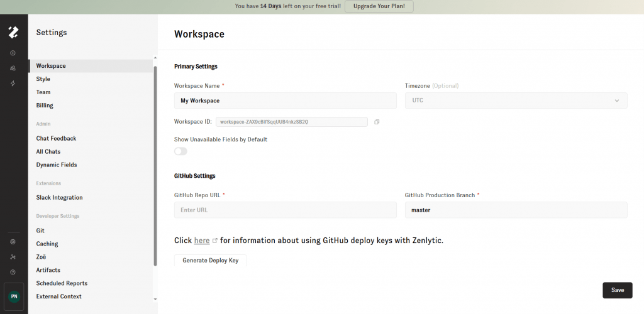Click the scrollbar down arrow in settings menu

155,300
